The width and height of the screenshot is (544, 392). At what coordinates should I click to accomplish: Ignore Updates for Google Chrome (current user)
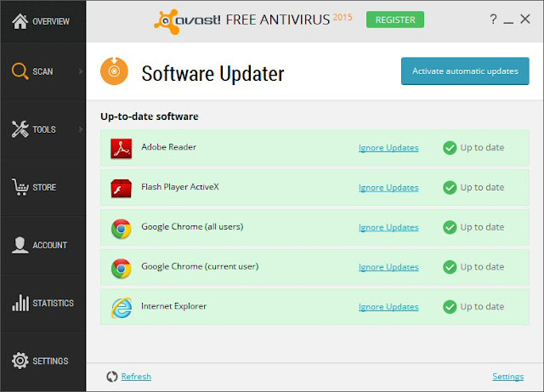coord(388,267)
